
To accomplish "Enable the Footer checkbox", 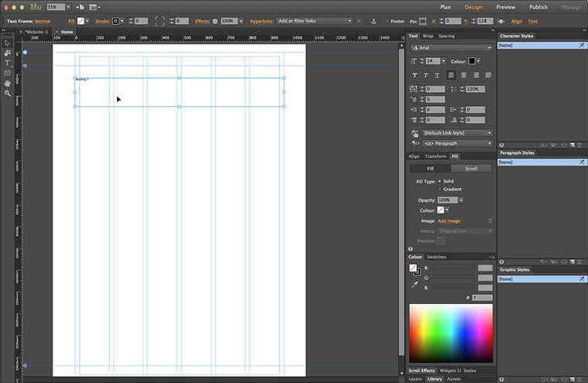I will coord(387,21).
